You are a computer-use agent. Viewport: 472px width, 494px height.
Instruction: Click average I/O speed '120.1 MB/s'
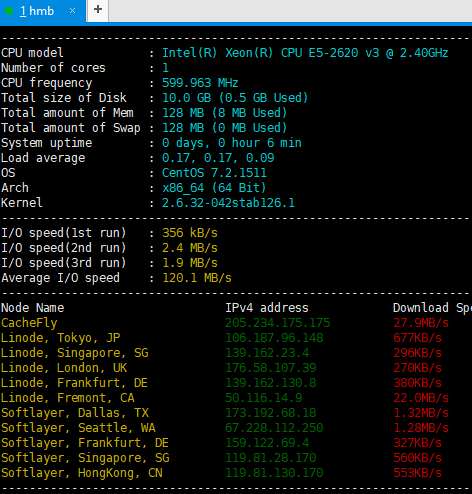[197, 278]
